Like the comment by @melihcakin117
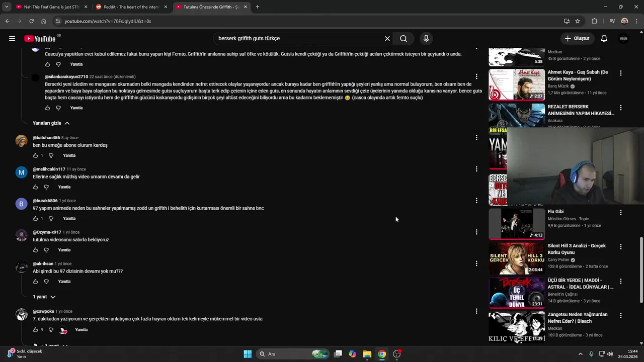Viewport: 644px width, 362px height. click(x=36, y=187)
